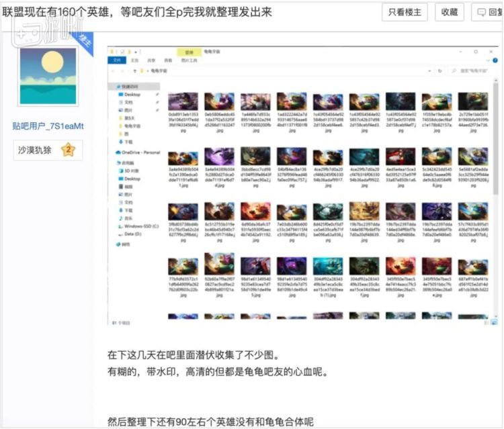504x429 pixels.
Task: Switch to large icons view in status bar
Action: 495,322
